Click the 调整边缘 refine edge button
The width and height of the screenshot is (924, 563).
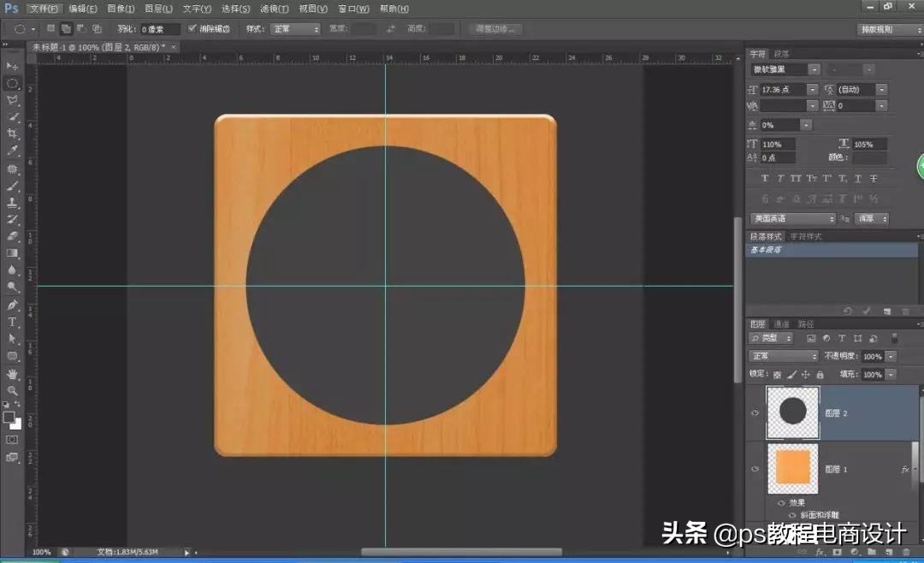click(496, 29)
